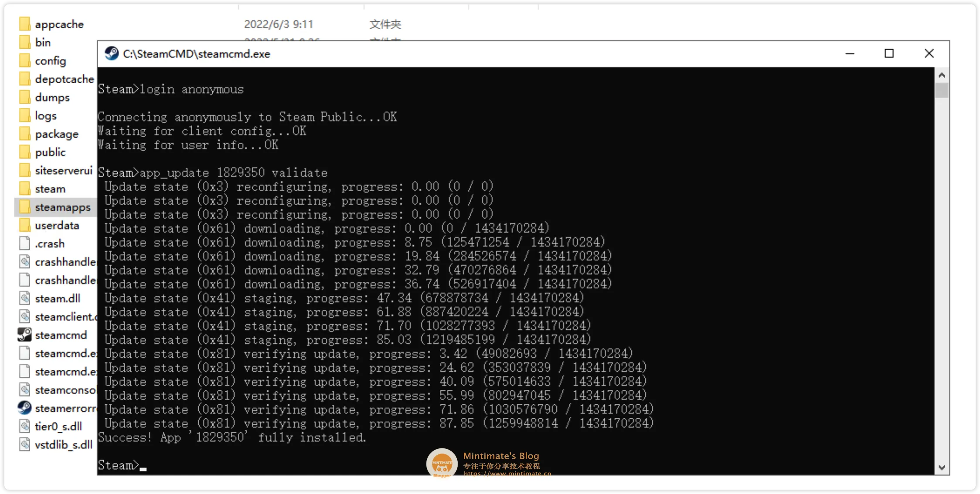Select the bin folder name
Screen dimensions: 980x494
[x=43, y=42]
